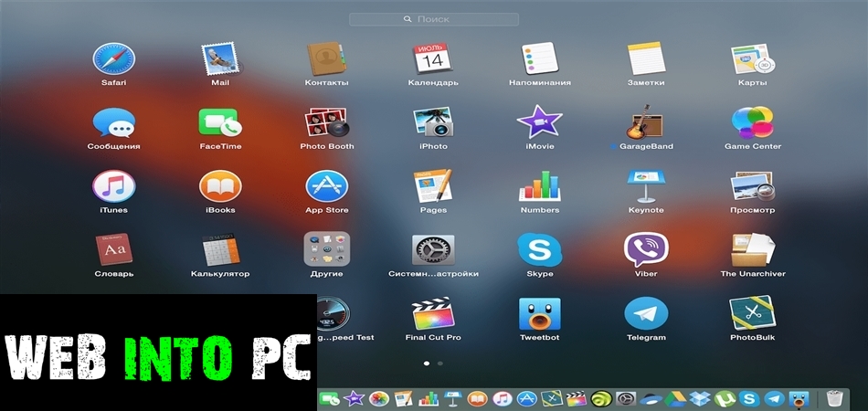This screenshot has width=868, height=411.
Task: Click FaceTime in the Dock
Action: click(x=329, y=398)
